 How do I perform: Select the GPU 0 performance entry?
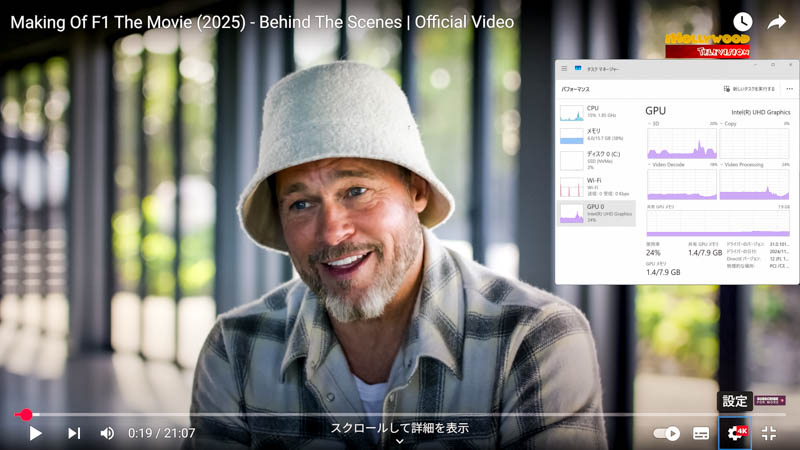(596, 213)
